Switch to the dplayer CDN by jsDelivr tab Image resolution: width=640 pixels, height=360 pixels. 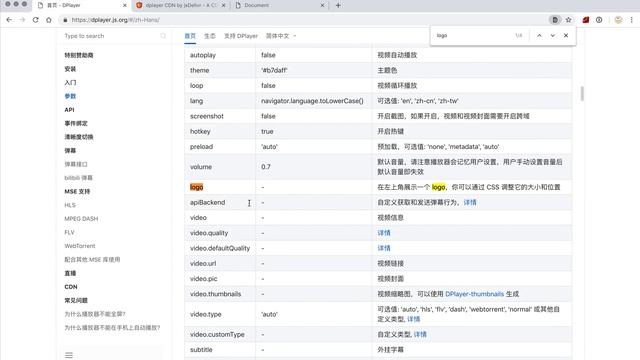(181, 5)
